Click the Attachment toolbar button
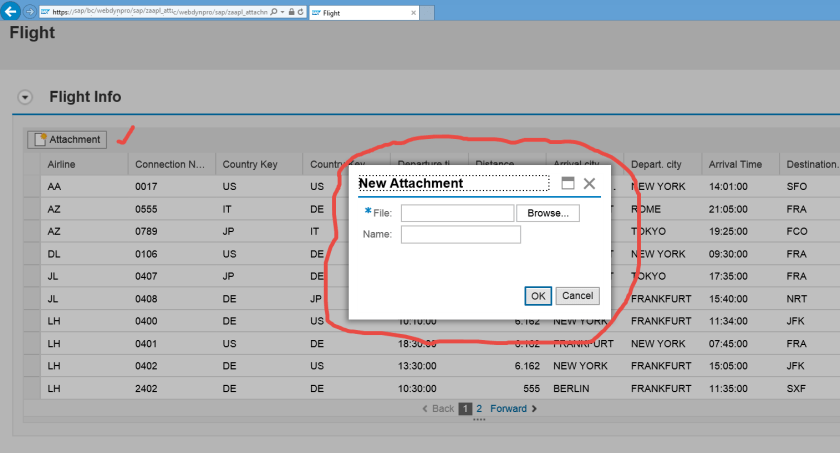The width and height of the screenshot is (840, 453). 67,140
